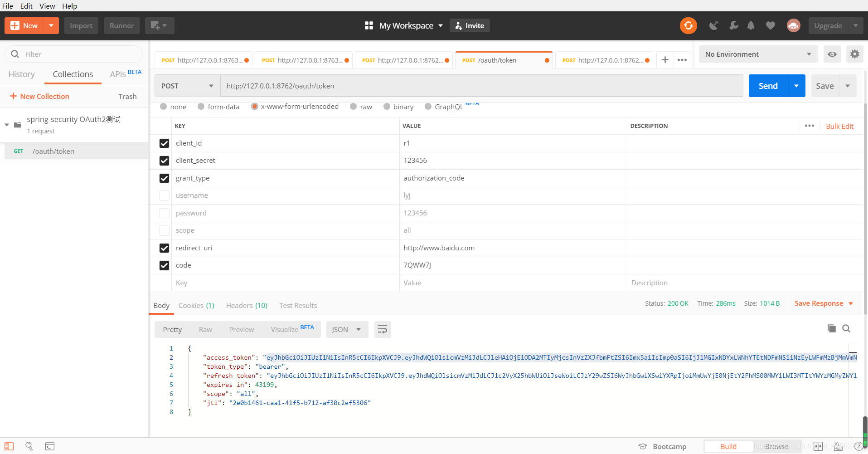The image size is (868, 454).
Task: Switch the response view to Raw
Action: pyautogui.click(x=205, y=329)
